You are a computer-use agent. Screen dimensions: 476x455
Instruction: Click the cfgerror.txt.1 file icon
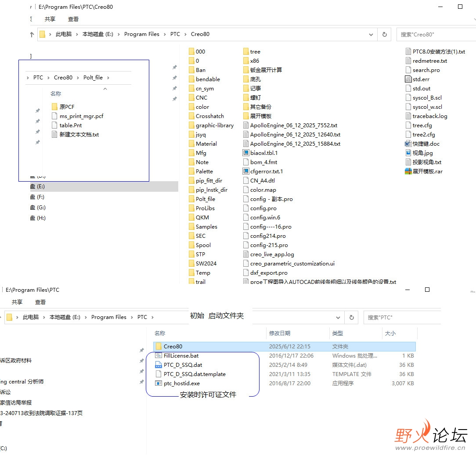click(x=246, y=172)
